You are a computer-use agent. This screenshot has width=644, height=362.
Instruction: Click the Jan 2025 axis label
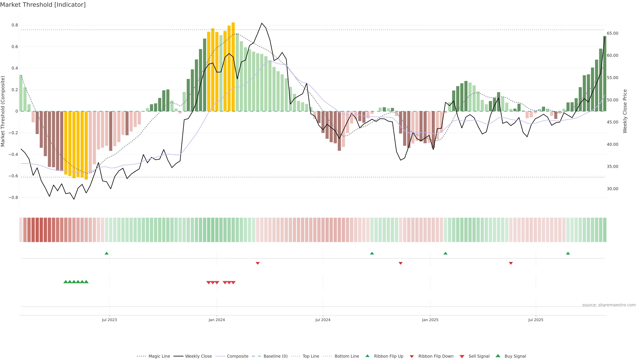(x=430, y=320)
